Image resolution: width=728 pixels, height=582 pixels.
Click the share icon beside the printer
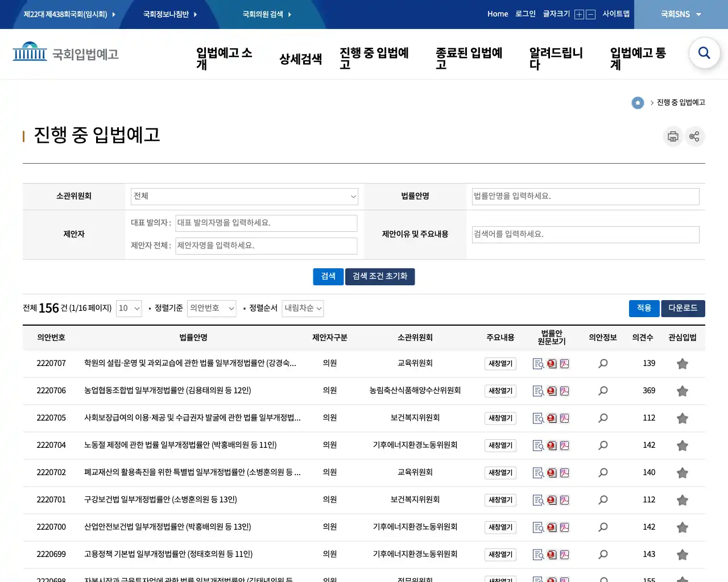pos(694,136)
